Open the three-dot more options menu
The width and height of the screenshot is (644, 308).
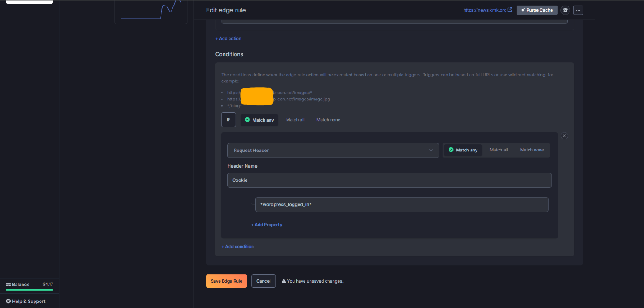click(578, 10)
